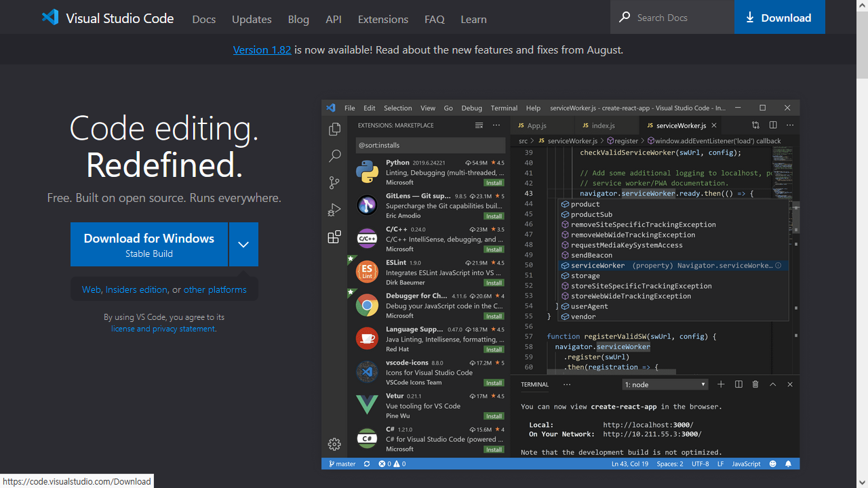The width and height of the screenshot is (868, 488).
Task: Click the blue Download button in the header
Action: click(780, 17)
